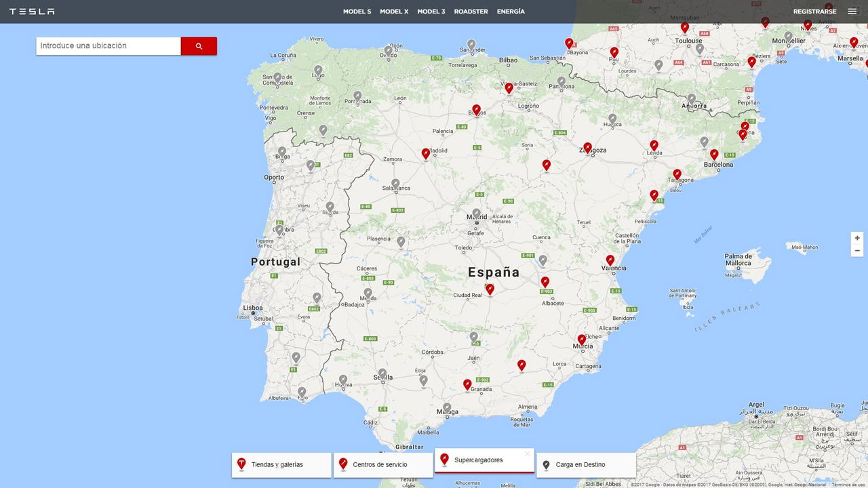This screenshot has width=868, height=488.
Task: Click the Portugal country label
Action: [275, 262]
